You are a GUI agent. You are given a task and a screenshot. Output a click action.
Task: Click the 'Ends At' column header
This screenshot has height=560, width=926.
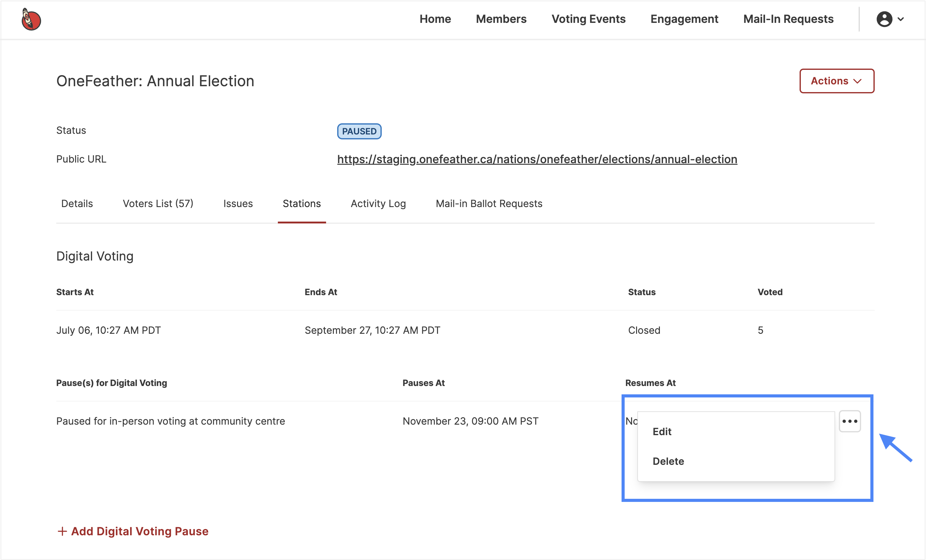pos(321,292)
